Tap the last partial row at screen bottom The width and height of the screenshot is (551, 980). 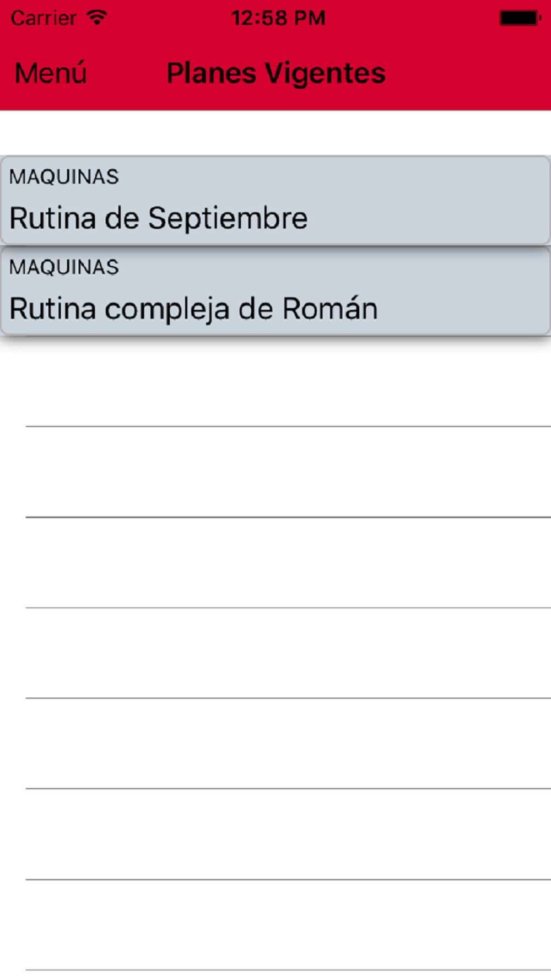click(275, 975)
